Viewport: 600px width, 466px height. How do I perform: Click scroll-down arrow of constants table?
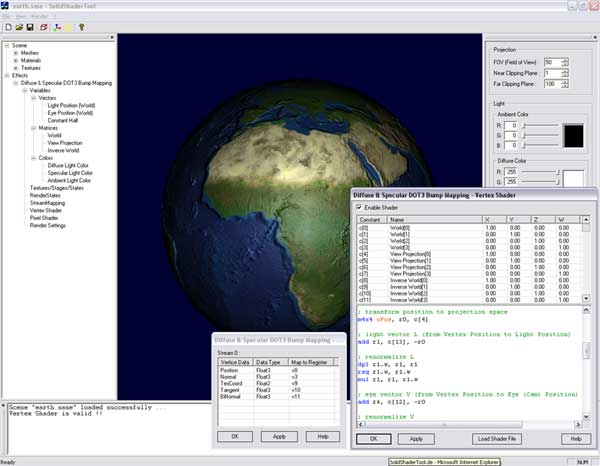tap(586, 298)
